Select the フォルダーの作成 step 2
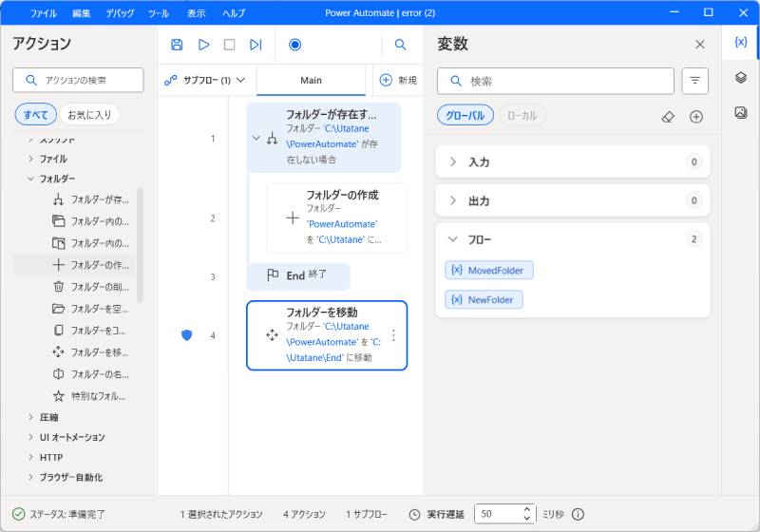This screenshot has height=532, width=760. click(x=336, y=218)
